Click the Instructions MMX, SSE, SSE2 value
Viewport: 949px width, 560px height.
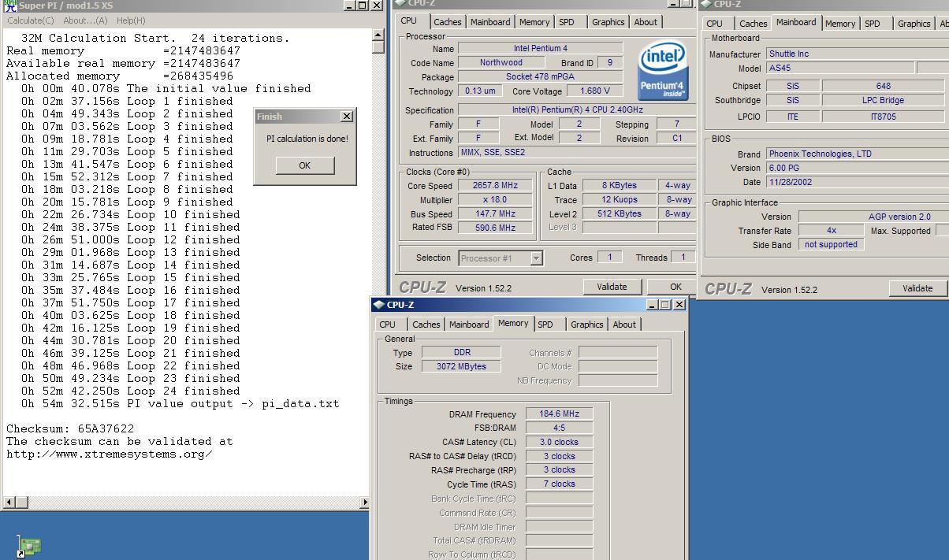coord(576,152)
